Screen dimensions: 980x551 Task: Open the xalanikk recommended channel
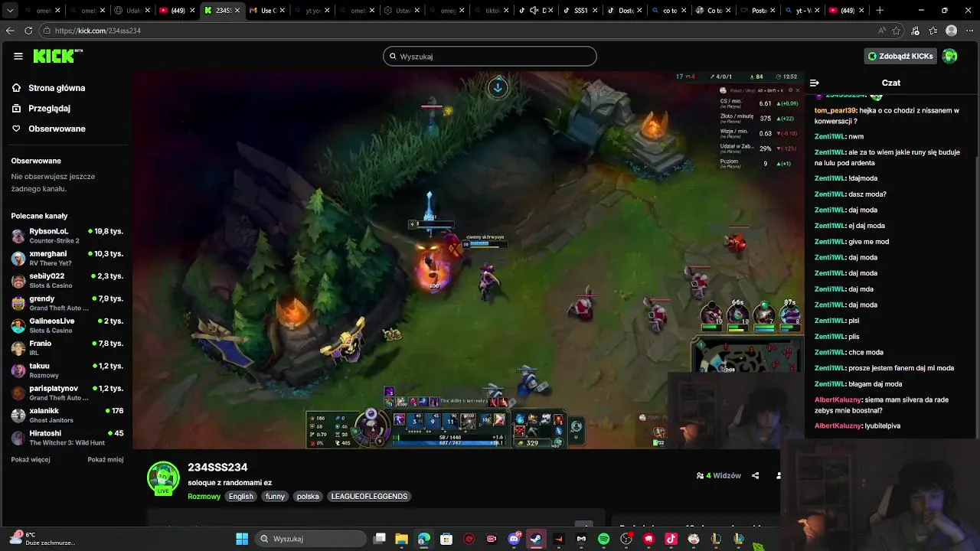[67, 416]
